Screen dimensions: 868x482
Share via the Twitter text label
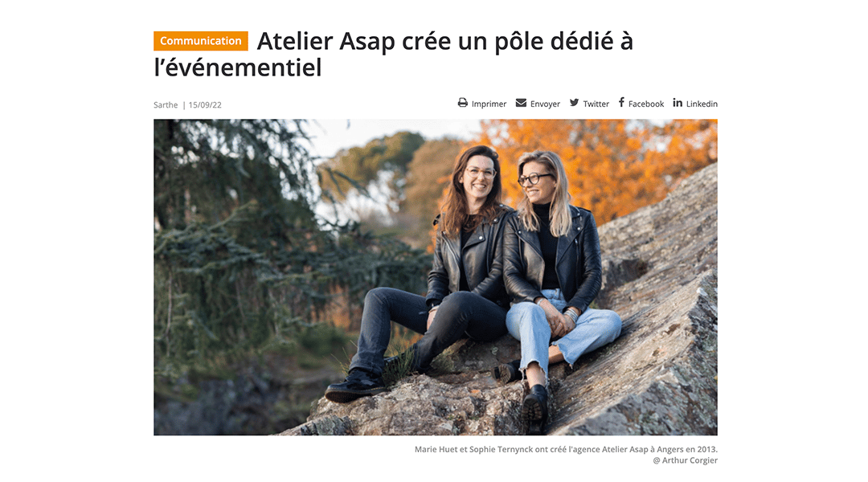click(596, 104)
